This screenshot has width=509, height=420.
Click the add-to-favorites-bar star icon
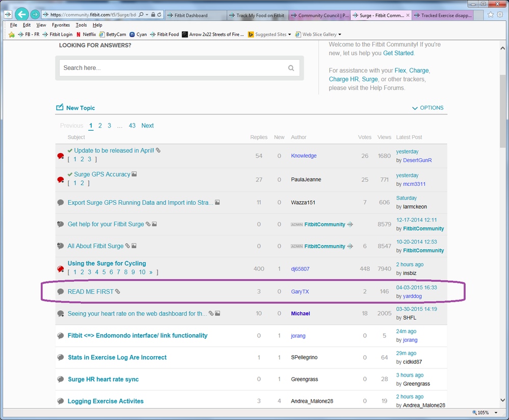(12, 34)
